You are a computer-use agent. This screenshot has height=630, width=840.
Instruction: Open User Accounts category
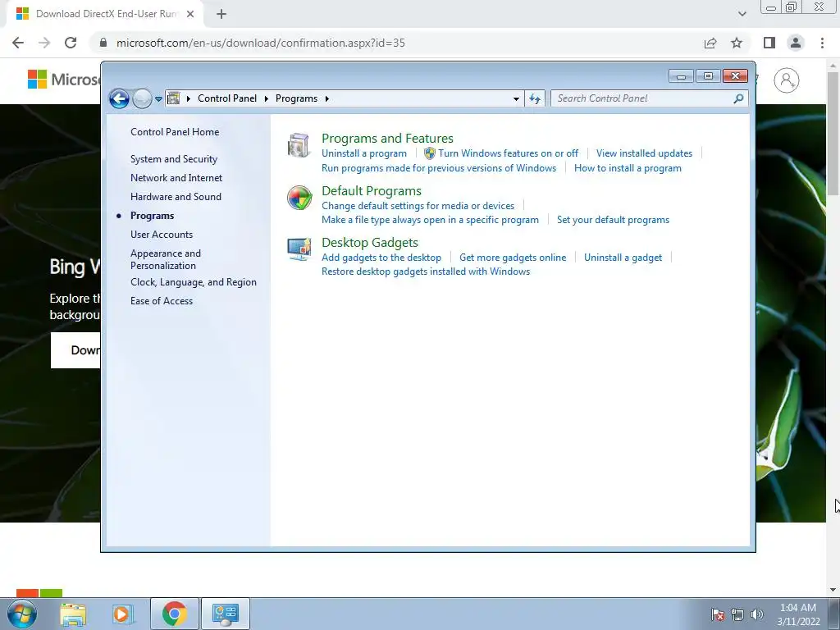coord(162,235)
